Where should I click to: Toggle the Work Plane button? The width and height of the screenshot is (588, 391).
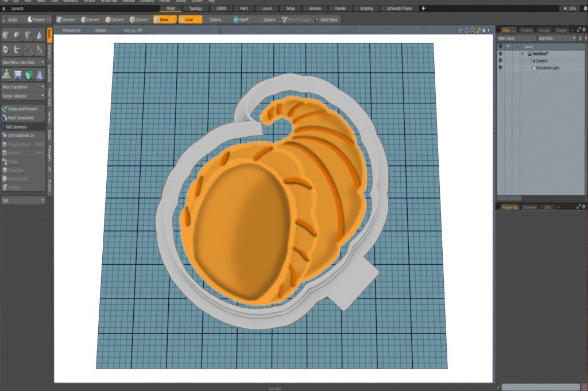[326, 20]
